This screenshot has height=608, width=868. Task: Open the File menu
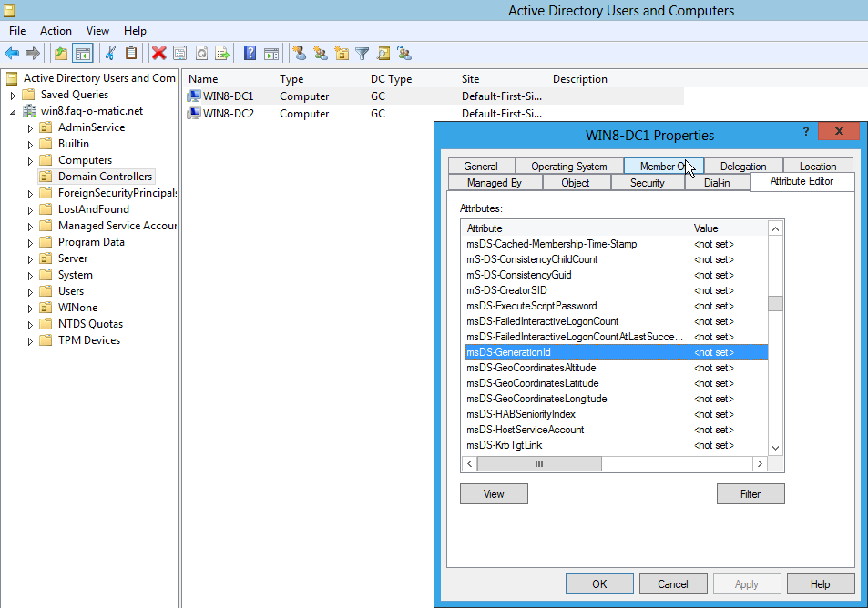coord(17,31)
